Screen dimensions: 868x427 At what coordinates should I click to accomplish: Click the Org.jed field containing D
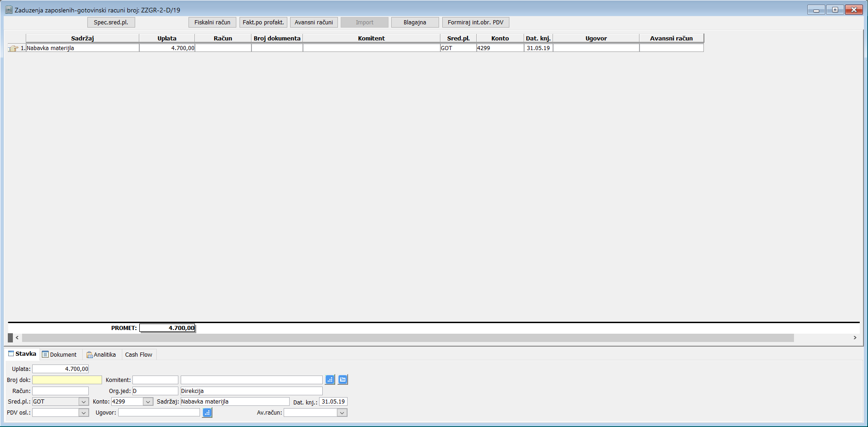tap(155, 391)
